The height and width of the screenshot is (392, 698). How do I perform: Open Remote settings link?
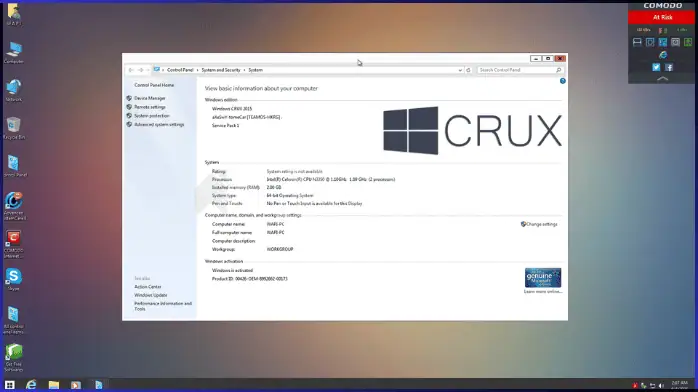150,107
